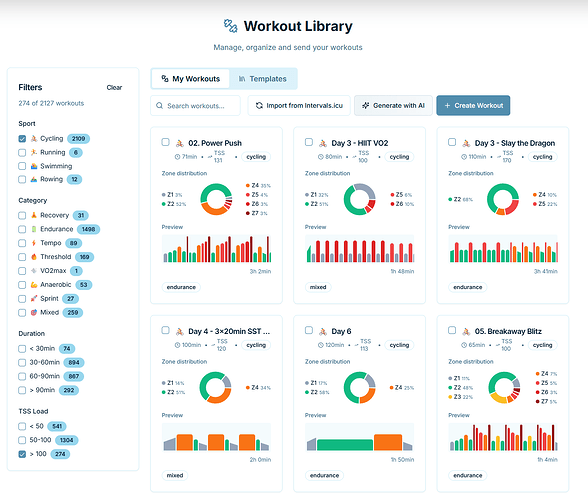Screen dimensions: 588x500
Task: Click the Endurance category icon
Action: [34, 229]
